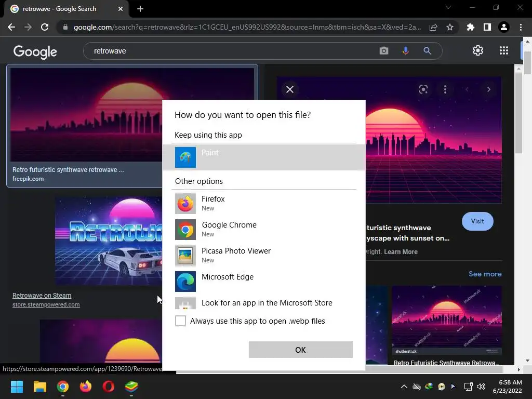The height and width of the screenshot is (399, 532).
Task: Toggle Chrome side panel icon
Action: coord(487,27)
